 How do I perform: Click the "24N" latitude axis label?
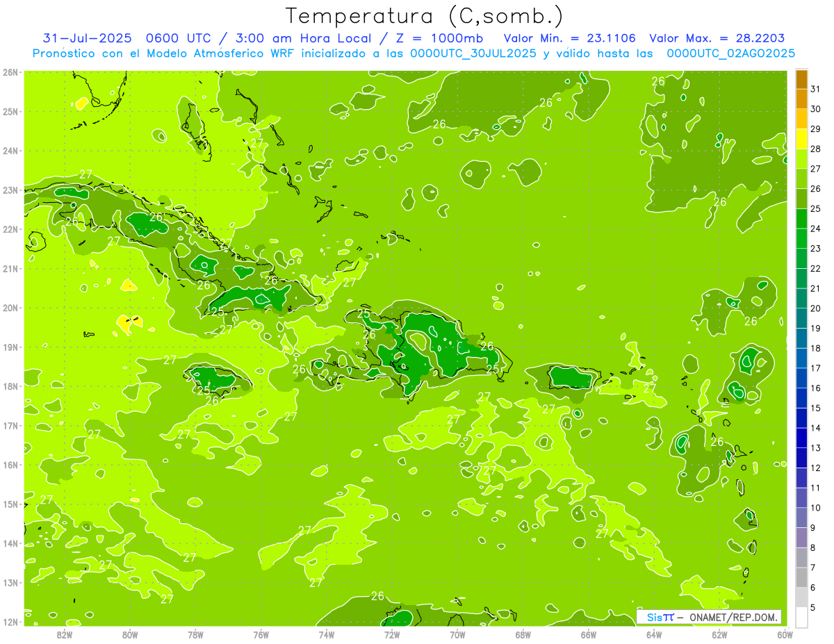click(10, 151)
